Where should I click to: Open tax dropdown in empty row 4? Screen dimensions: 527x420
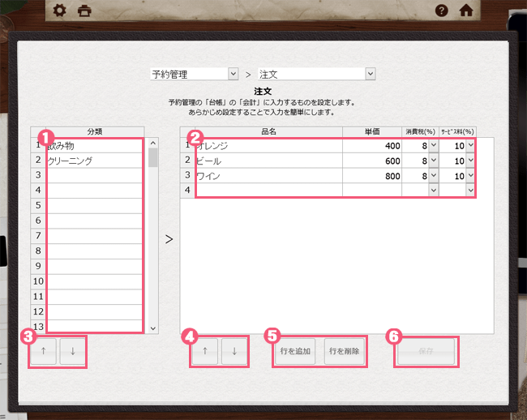pos(434,191)
